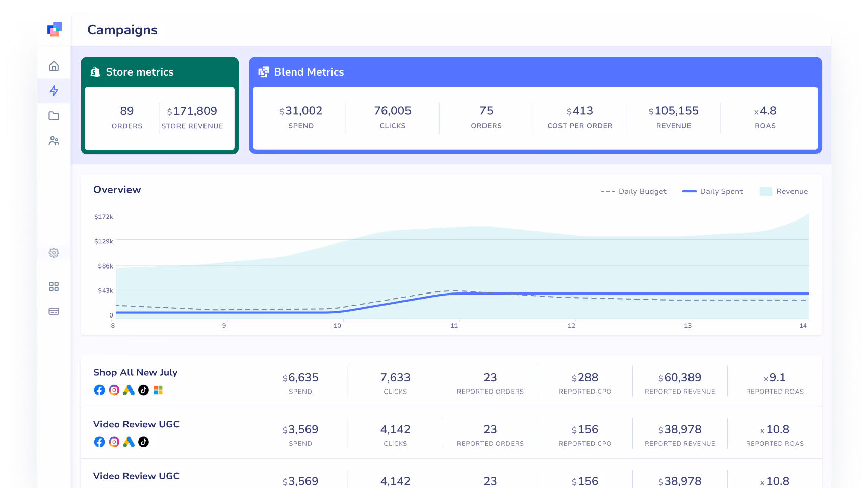Click the apps grid icon in the sidebar
The image size is (868, 488).
tap(54, 286)
